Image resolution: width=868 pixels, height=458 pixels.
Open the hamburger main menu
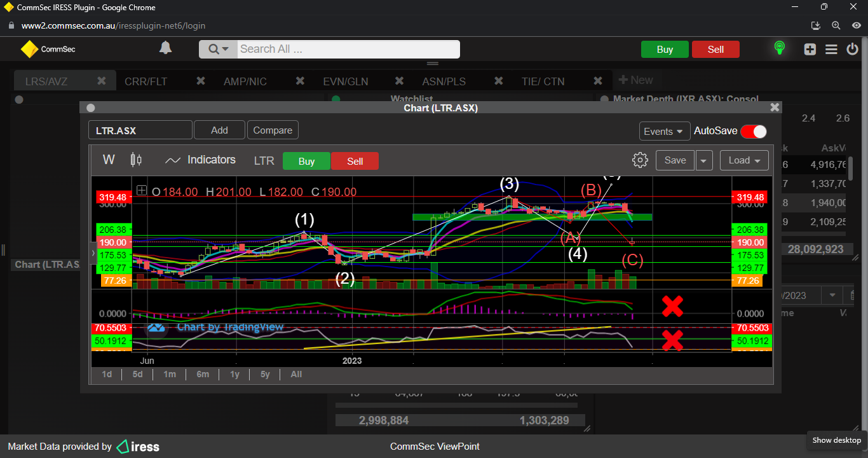pyautogui.click(x=831, y=49)
